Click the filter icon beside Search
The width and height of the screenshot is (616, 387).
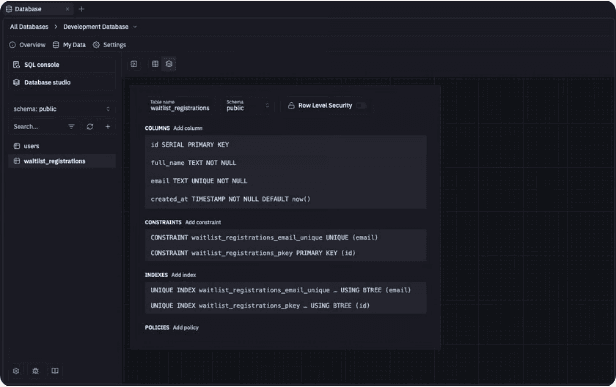click(71, 127)
